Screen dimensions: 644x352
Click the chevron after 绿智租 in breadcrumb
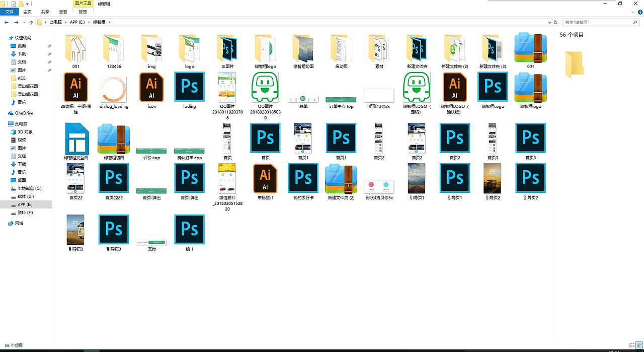(109, 22)
